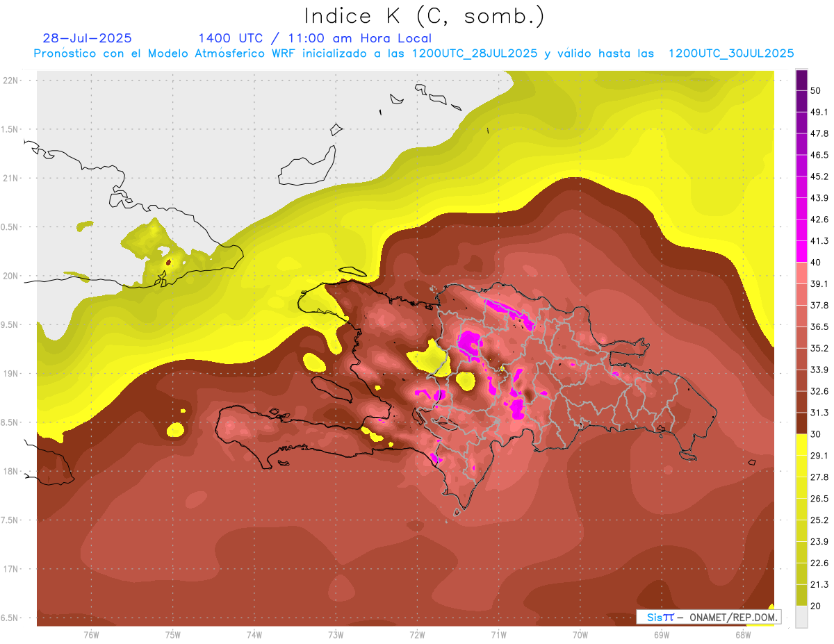Viewport: 834px width, 644px height.
Task: Click the '20N' latitude axis label
Action: coord(11,276)
